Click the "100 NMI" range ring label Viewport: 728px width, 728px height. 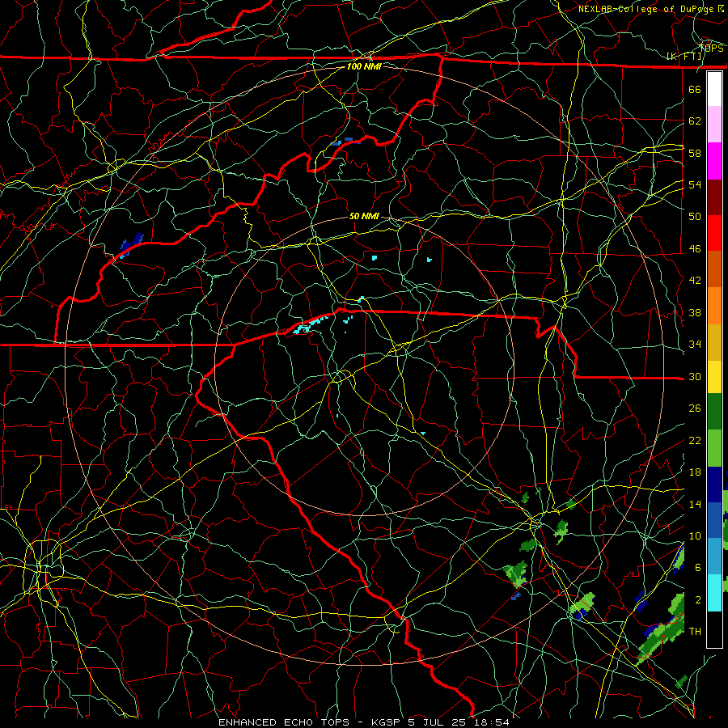(364, 66)
